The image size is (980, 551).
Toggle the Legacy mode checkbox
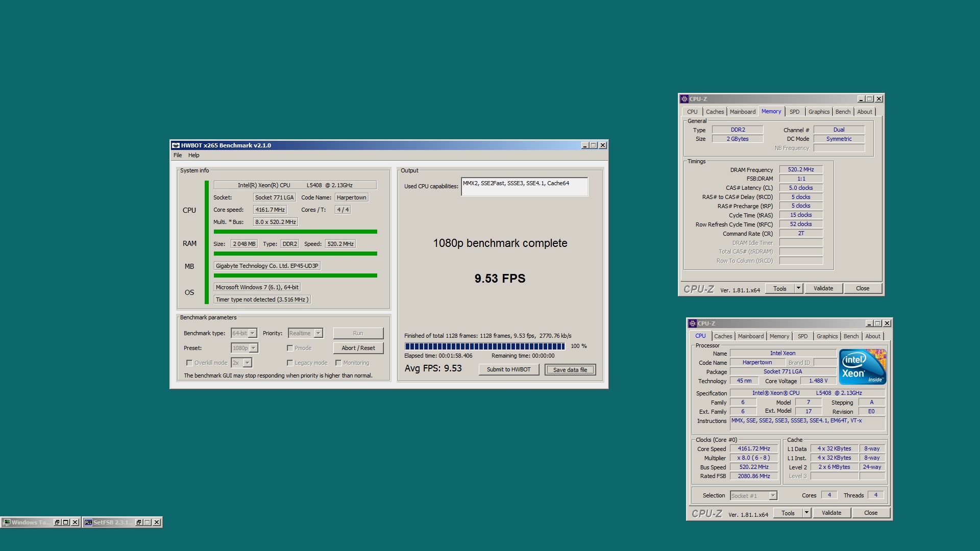pos(290,363)
